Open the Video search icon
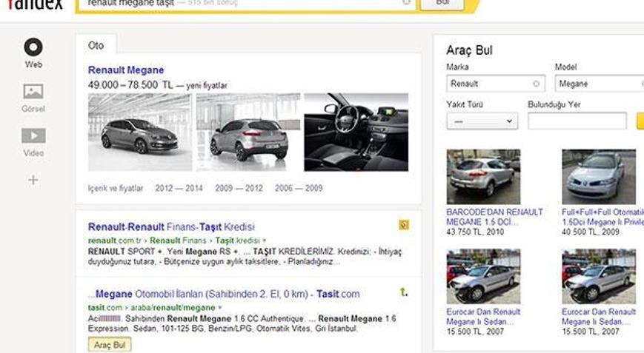The image size is (644, 353). [x=33, y=135]
